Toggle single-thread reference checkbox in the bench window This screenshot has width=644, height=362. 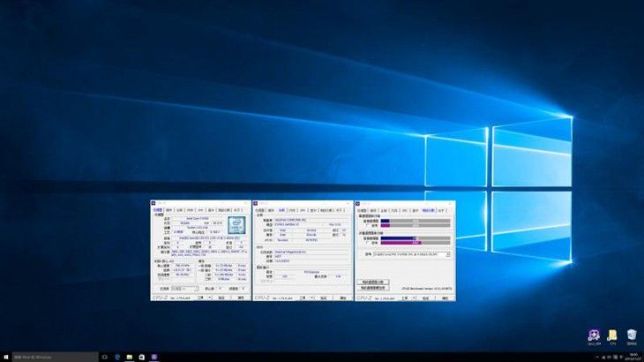tap(367, 225)
